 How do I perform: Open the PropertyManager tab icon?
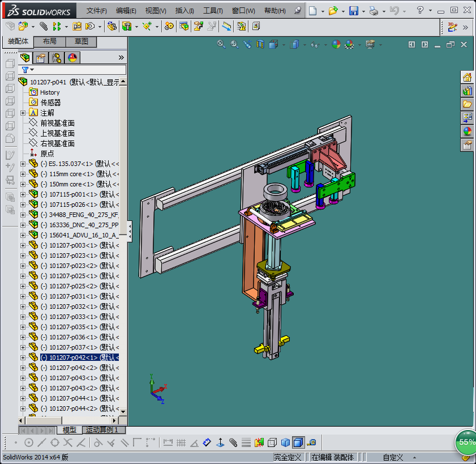(40, 57)
